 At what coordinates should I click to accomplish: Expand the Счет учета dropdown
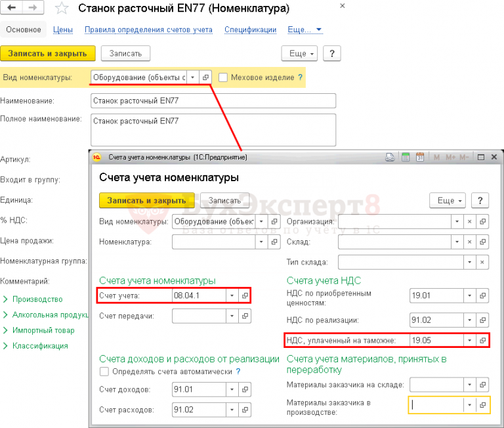pos(232,295)
